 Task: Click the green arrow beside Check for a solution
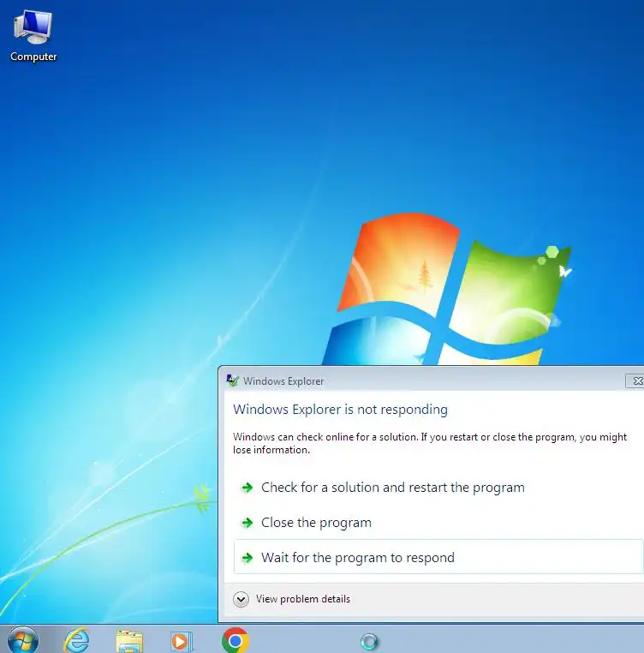pyautogui.click(x=247, y=488)
